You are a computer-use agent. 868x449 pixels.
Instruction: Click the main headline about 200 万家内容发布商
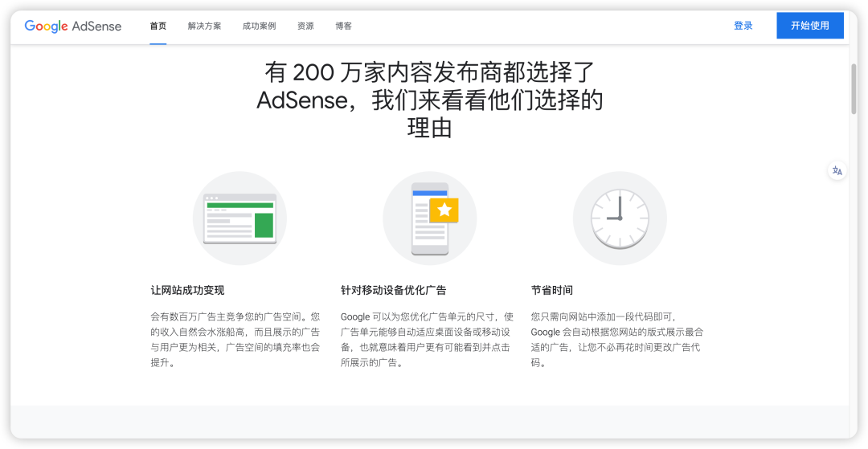click(x=429, y=100)
